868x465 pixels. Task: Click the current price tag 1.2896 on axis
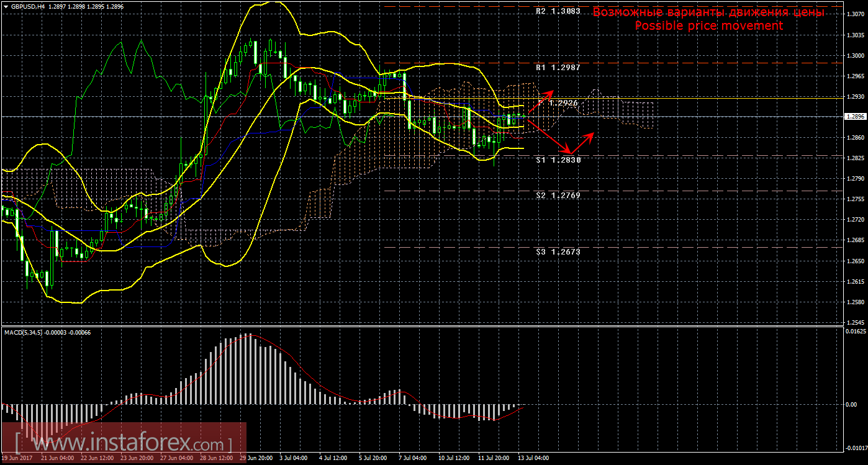coord(854,116)
